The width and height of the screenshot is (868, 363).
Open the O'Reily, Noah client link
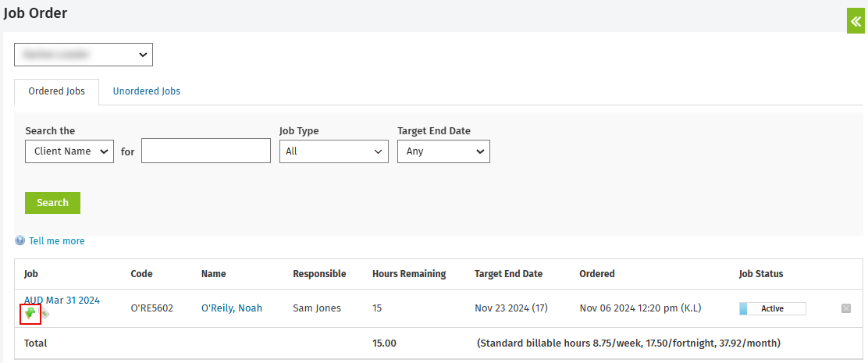232,308
